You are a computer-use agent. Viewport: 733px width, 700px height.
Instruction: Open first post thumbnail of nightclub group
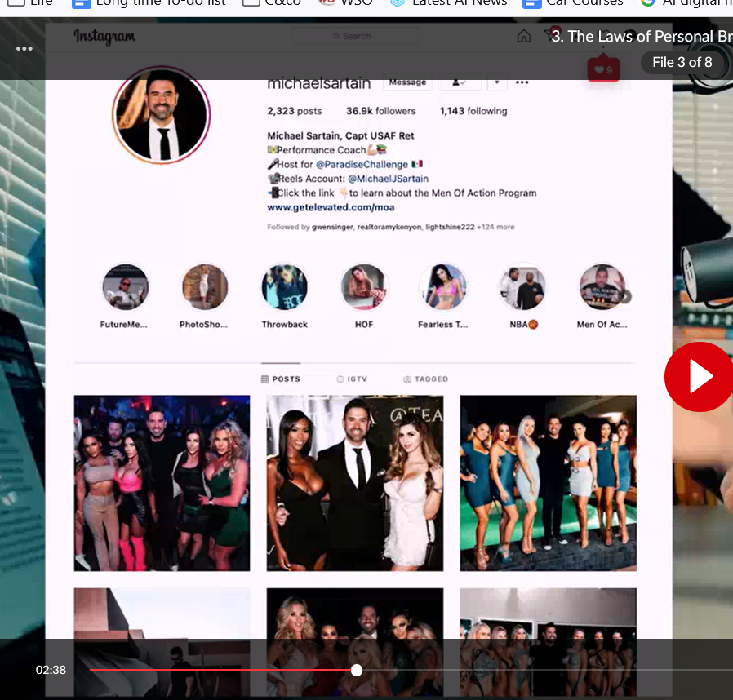point(162,483)
